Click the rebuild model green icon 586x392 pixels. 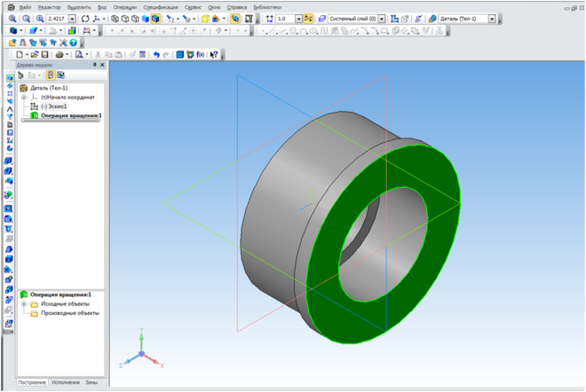(x=72, y=31)
